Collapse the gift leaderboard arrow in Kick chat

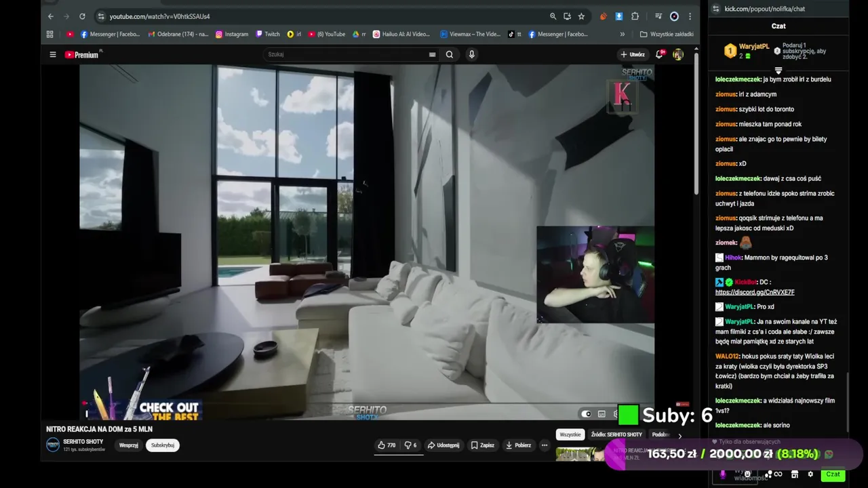778,70
